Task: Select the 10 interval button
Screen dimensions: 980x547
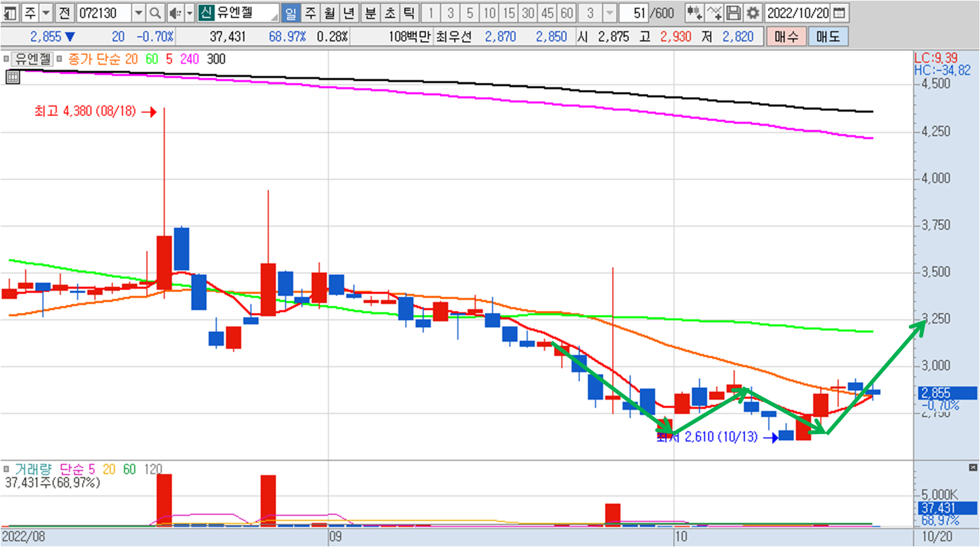Action: tap(489, 12)
